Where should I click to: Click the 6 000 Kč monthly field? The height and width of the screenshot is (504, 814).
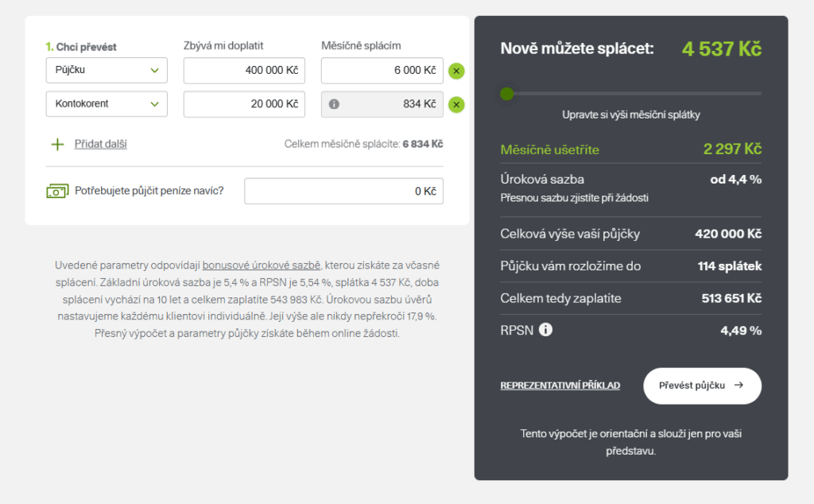pyautogui.click(x=382, y=70)
